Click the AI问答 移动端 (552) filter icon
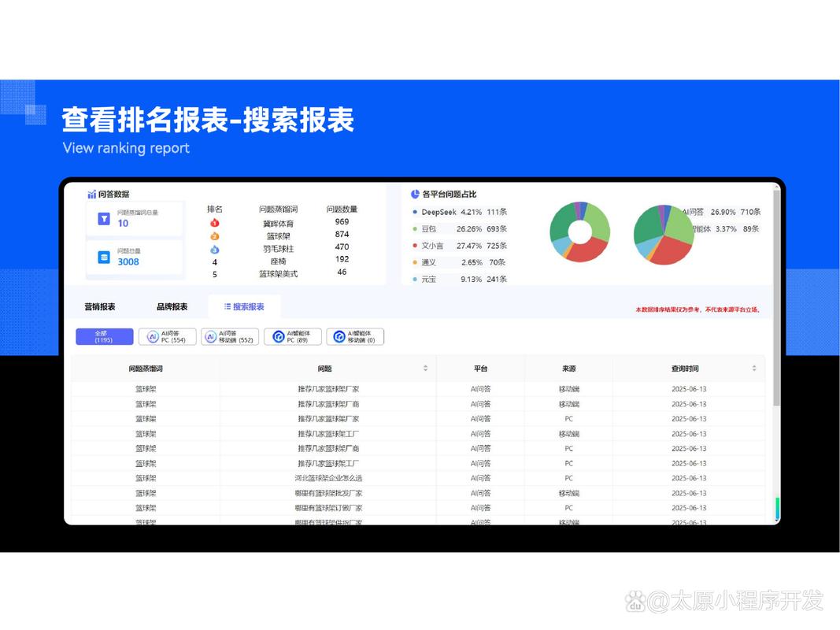 211,336
